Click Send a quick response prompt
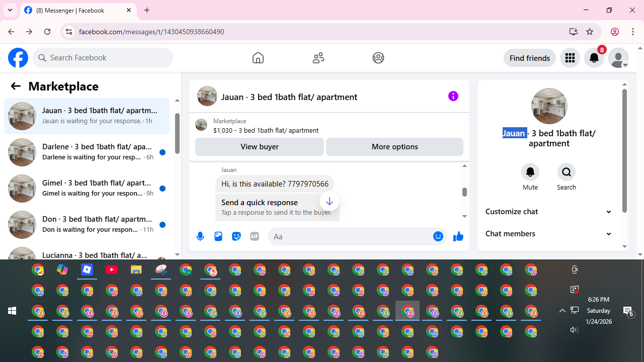644x362 pixels. (277, 207)
